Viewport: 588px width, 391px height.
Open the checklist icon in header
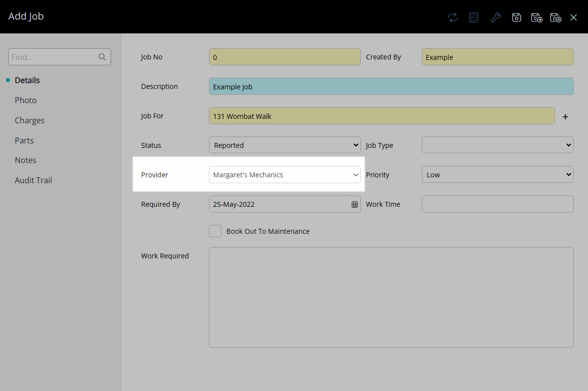(x=474, y=17)
